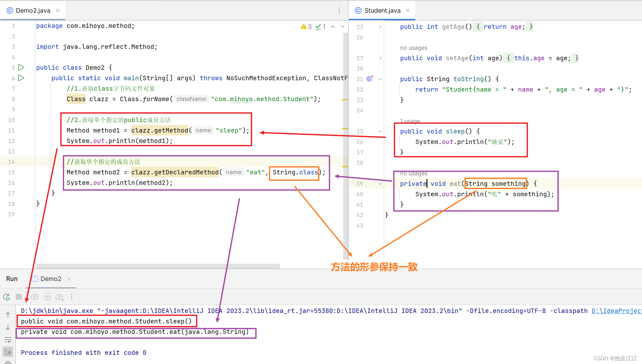Click run gutter icon beside main method
The image size is (642, 364).
tap(21, 78)
